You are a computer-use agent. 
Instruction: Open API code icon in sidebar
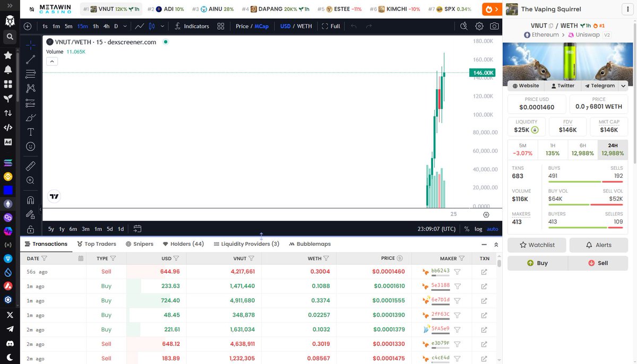pyautogui.click(x=8, y=127)
